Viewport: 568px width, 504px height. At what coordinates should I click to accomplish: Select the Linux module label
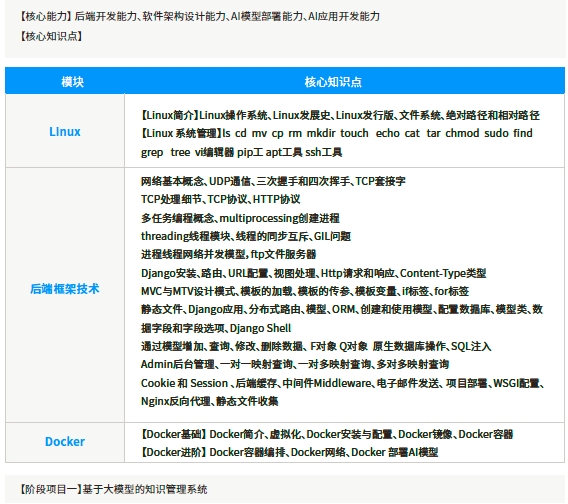coord(65,132)
